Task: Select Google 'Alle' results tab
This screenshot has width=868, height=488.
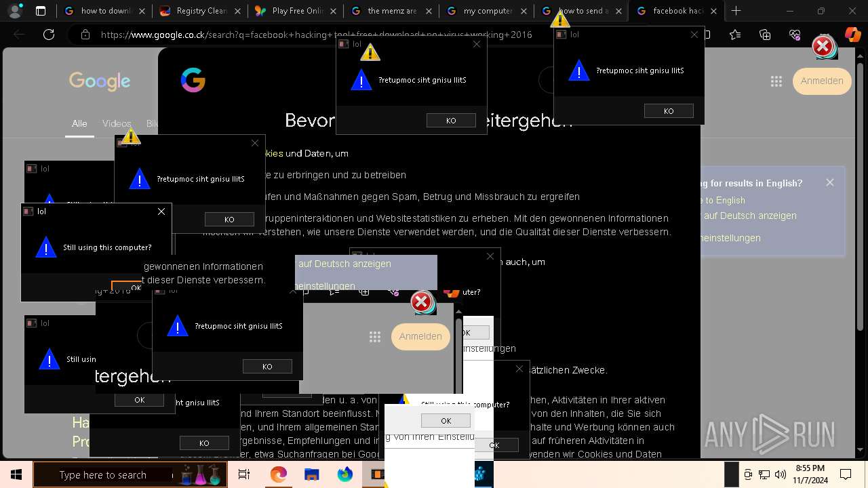Action: click(79, 124)
